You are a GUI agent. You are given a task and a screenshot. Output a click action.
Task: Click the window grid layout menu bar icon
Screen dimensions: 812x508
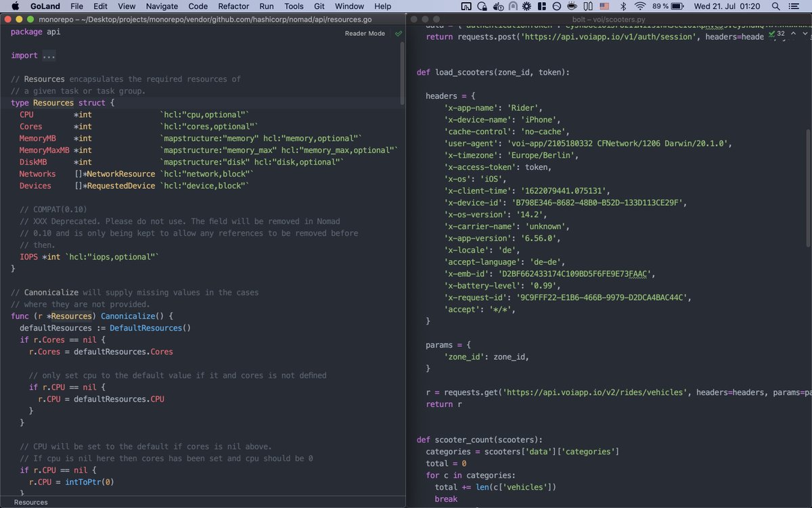tap(541, 6)
